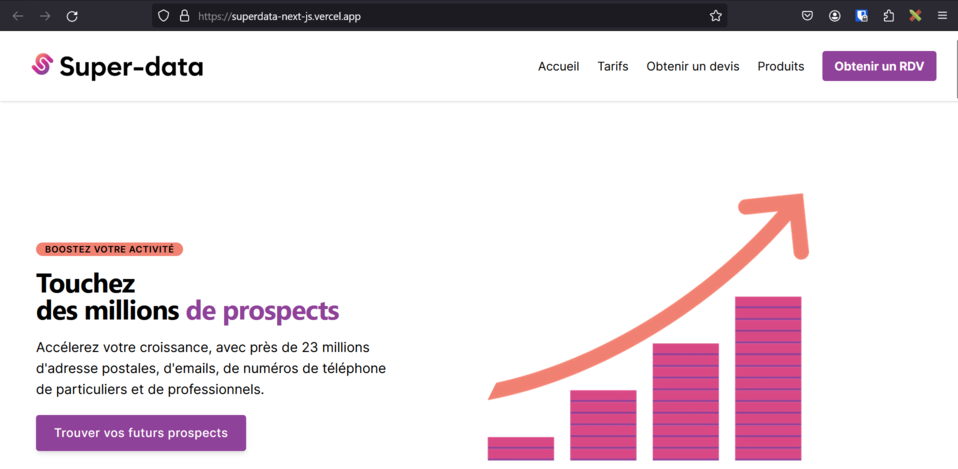Click the browser reload icon
Viewport: 958px width, 469px height.
72,16
